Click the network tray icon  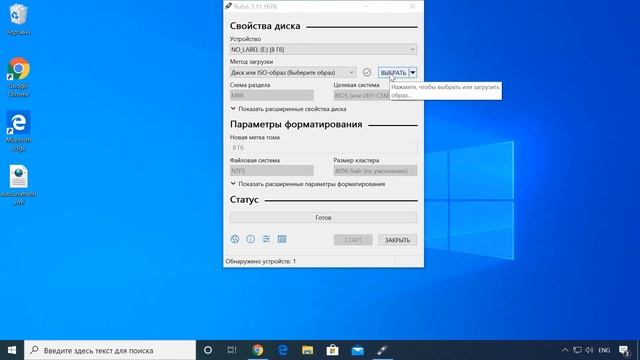point(577,350)
